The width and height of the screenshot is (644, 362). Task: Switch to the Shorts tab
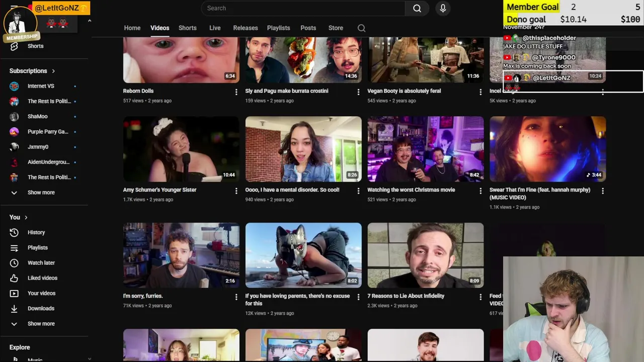point(187,28)
